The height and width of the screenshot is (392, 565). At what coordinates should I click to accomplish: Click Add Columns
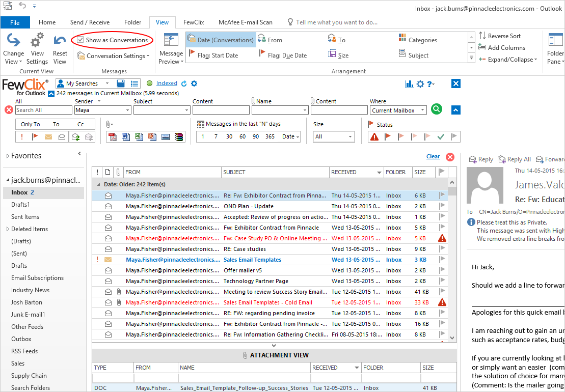coord(502,47)
